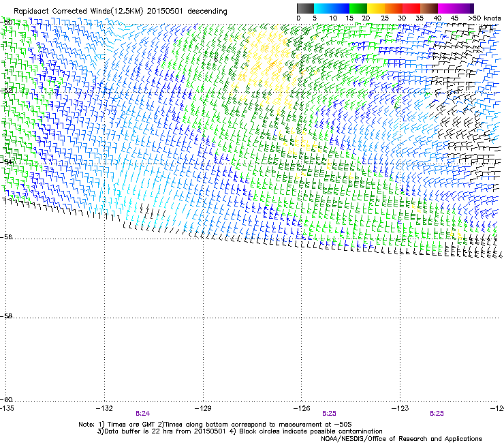Click the purple '8:24' time label
Viewport: 504px width, 443px height.
pos(143,414)
